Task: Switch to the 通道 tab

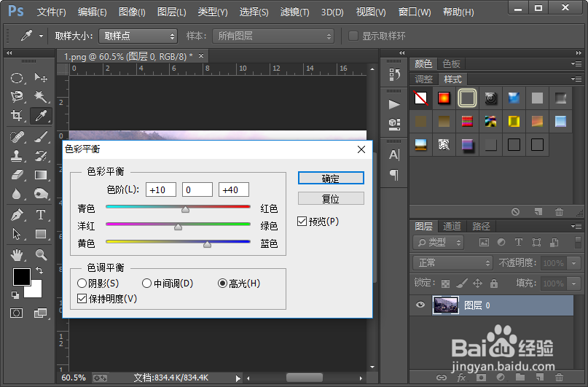Action: tap(452, 226)
